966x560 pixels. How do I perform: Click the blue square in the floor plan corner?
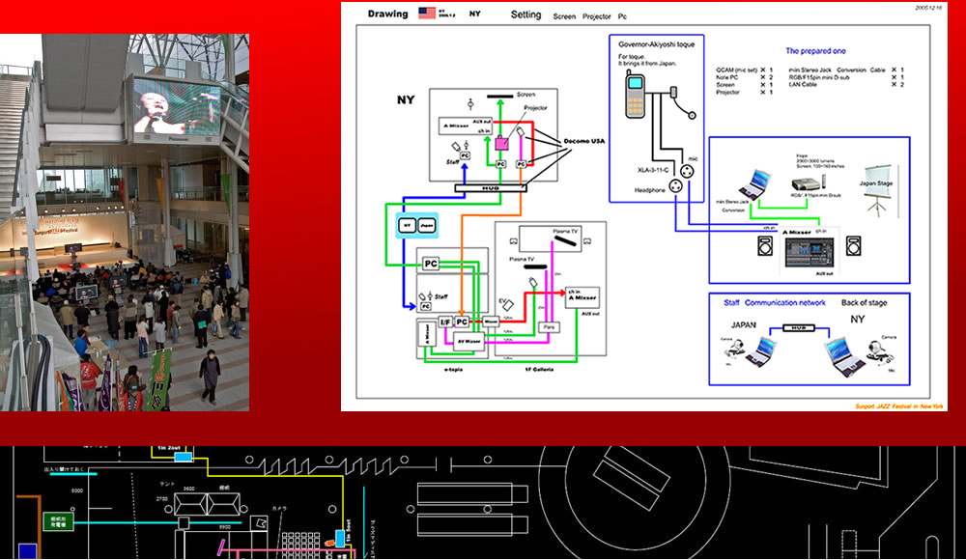point(27,552)
